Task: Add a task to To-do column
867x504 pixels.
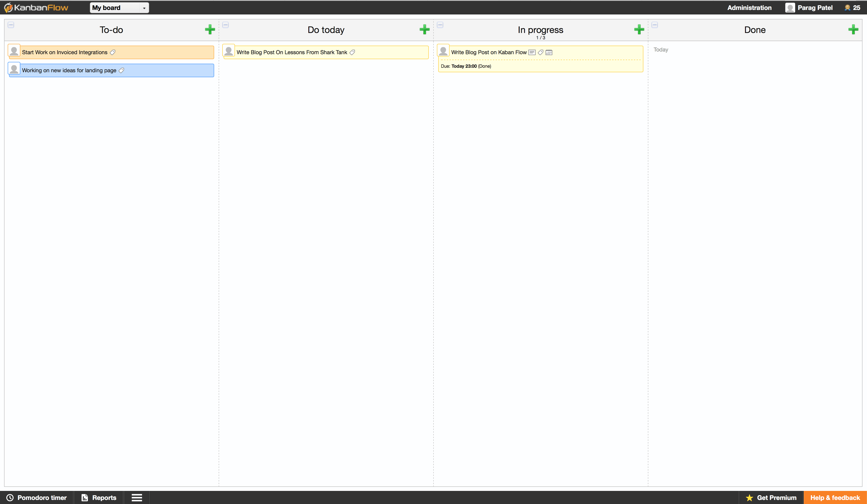Action: (210, 30)
